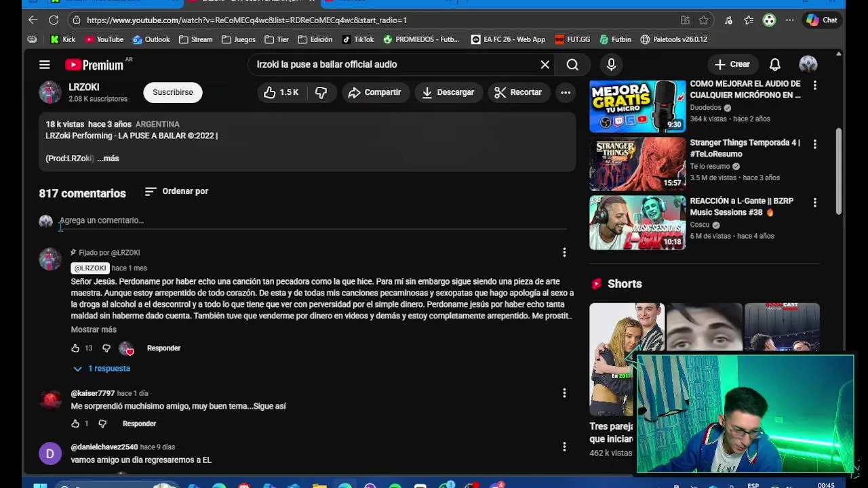Screen dimensions: 868x488
Task: Open the Stream bookmarks folder
Action: [x=196, y=39]
